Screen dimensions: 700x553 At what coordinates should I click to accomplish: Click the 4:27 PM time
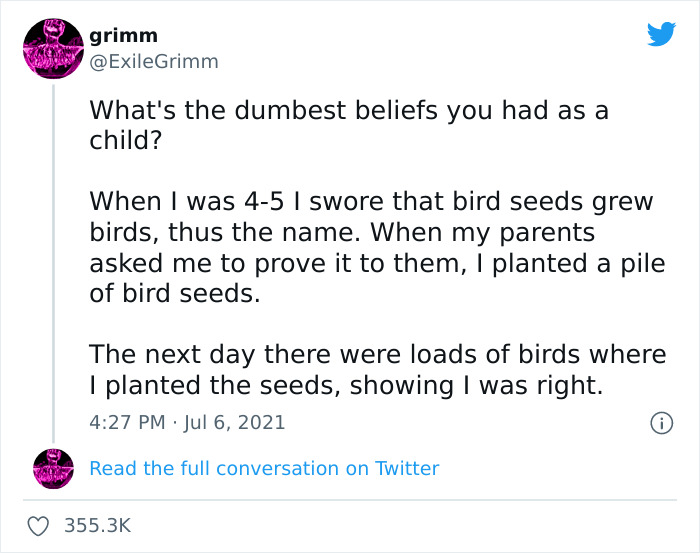pyautogui.click(x=127, y=423)
